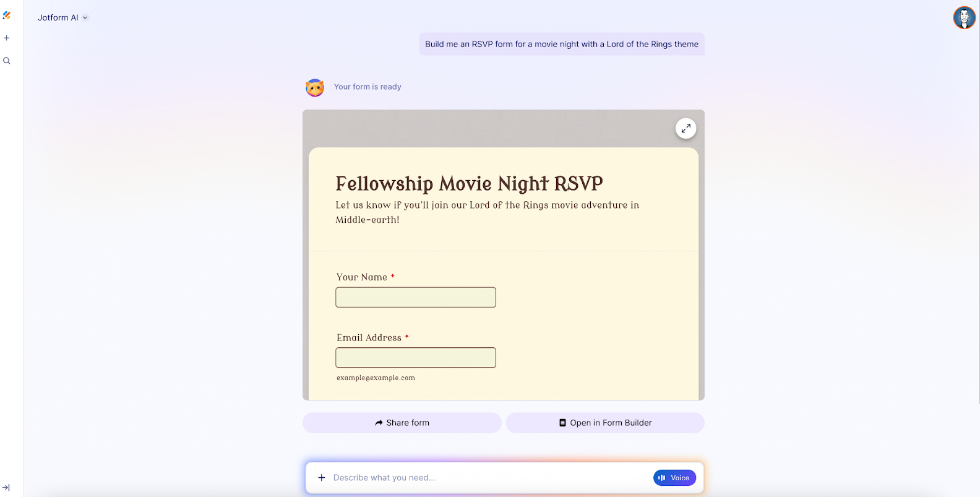Open search using the magnifier icon
The height and width of the screenshot is (497, 980).
point(6,61)
